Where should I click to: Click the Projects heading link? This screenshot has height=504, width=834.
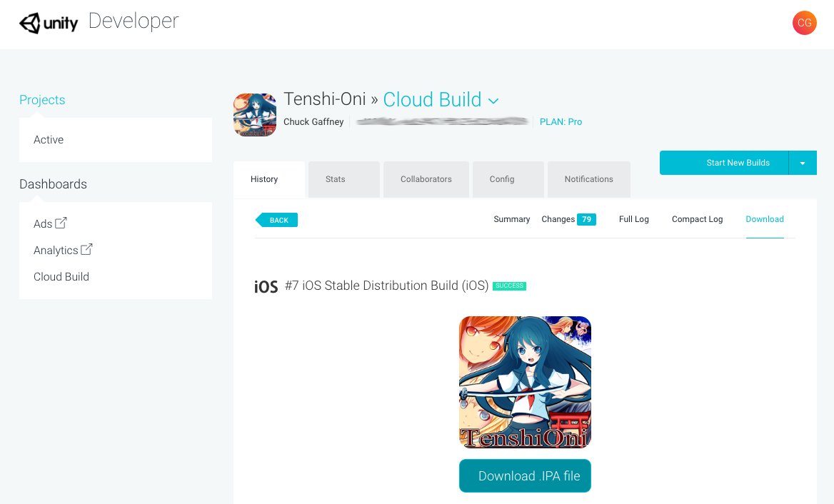(42, 100)
